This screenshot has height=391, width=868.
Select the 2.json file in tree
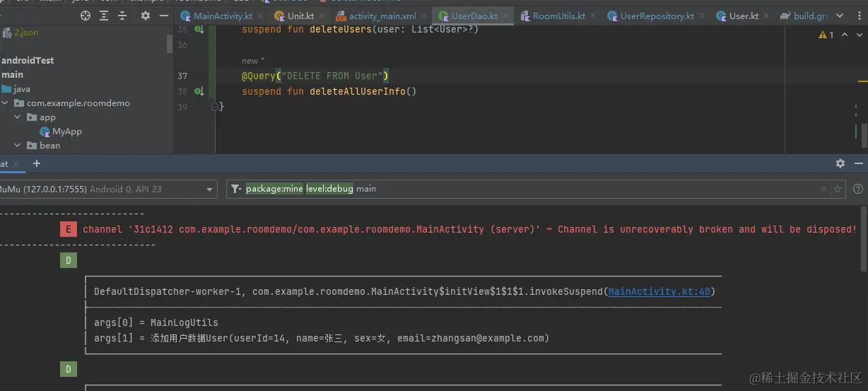coord(20,33)
